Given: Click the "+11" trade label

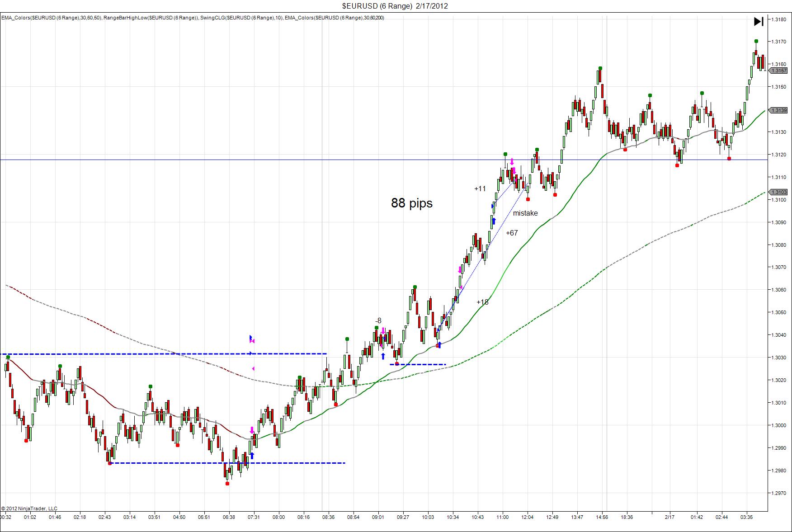Looking at the screenshot, I should coord(480,189).
